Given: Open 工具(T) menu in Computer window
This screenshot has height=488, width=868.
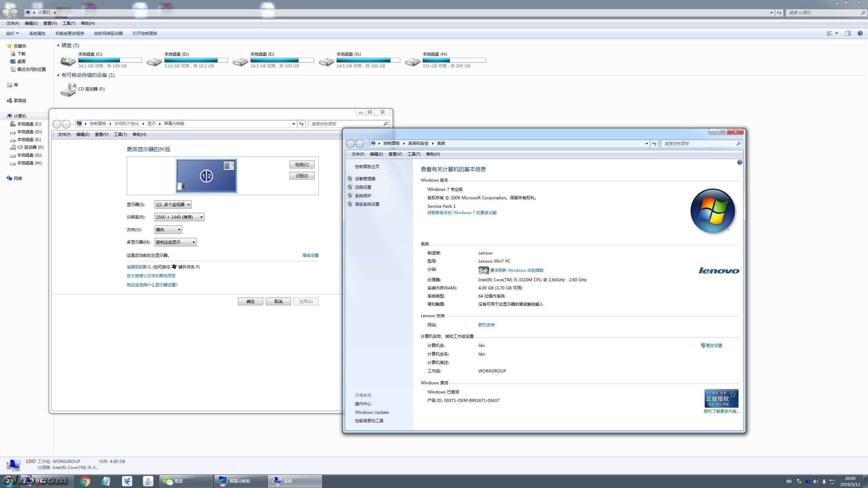Looking at the screenshot, I should pos(69,23).
